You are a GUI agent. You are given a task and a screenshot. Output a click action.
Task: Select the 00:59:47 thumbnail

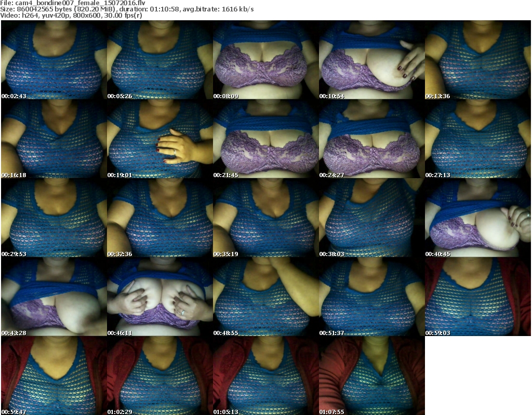coord(54,376)
